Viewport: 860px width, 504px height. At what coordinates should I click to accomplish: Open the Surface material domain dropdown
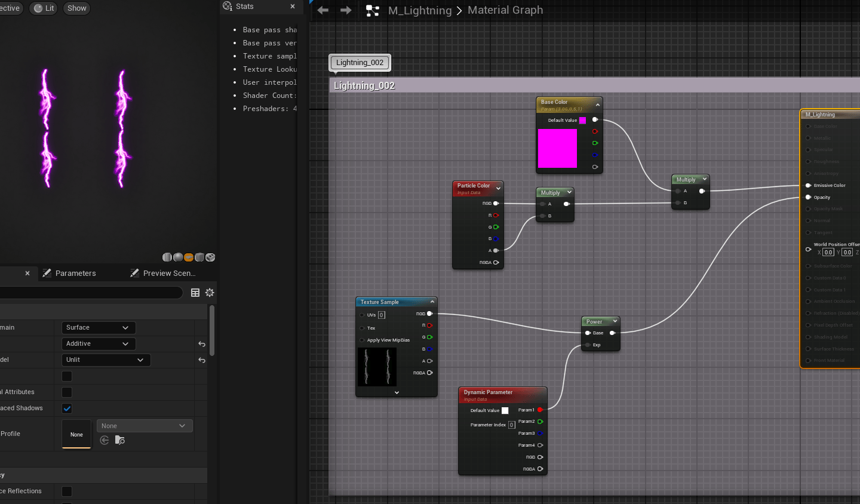[x=98, y=328]
